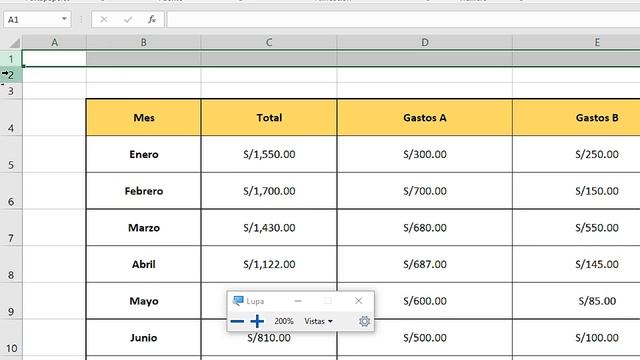Select column C header
Screen dimensions: 640x360
tap(269, 42)
